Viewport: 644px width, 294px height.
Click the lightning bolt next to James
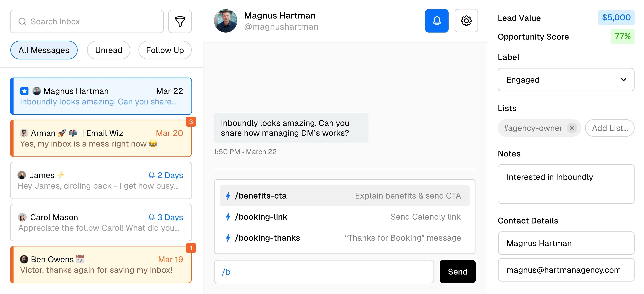(x=61, y=175)
